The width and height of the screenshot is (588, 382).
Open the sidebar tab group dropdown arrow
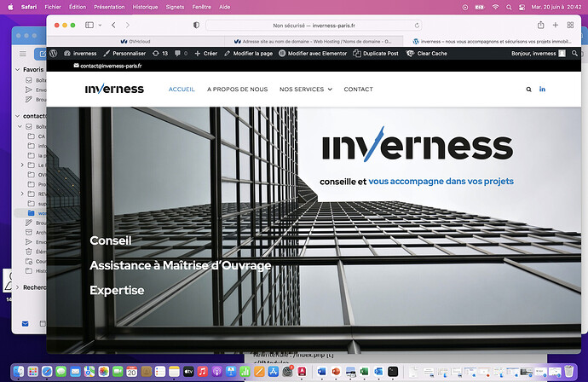pos(100,25)
